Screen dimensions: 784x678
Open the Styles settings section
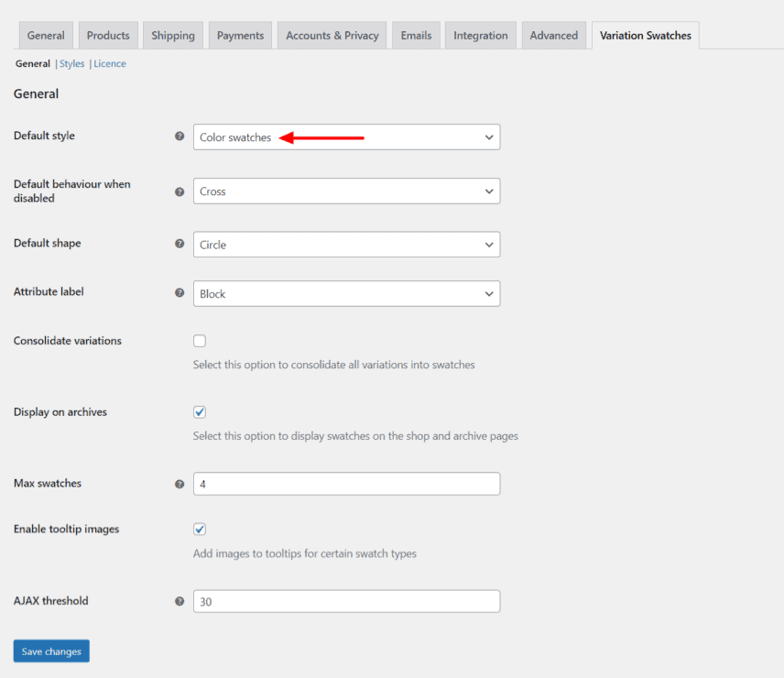pyautogui.click(x=71, y=63)
